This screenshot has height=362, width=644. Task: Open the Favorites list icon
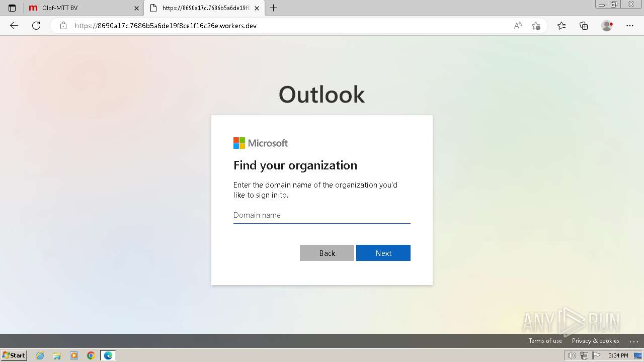point(561,26)
